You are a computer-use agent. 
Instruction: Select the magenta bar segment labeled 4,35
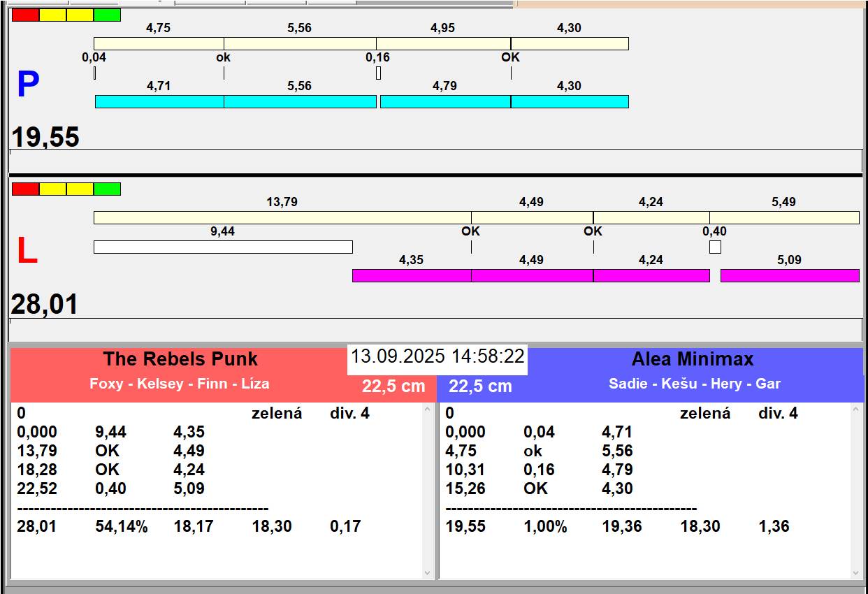pyautogui.click(x=412, y=275)
